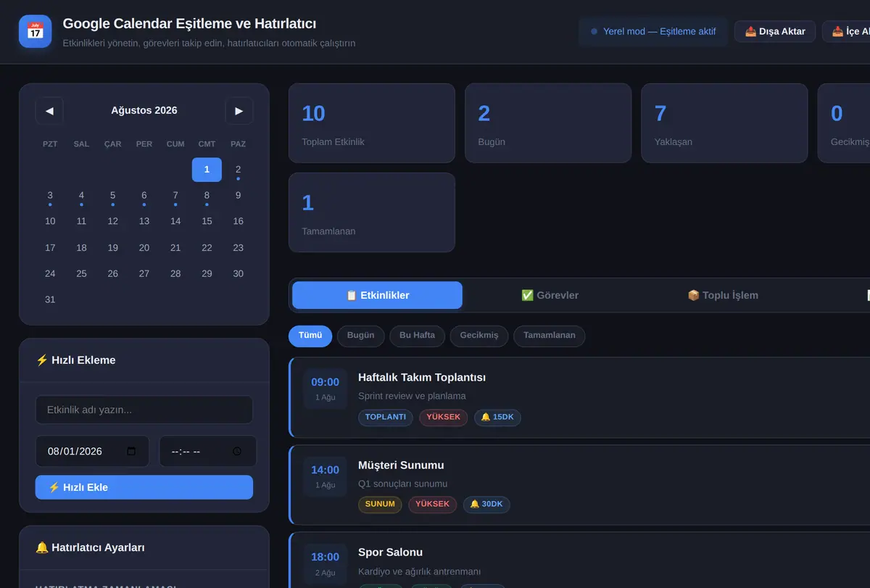The width and height of the screenshot is (870, 588).
Task: Focus the Etkinlik adı input field
Action: tap(144, 410)
